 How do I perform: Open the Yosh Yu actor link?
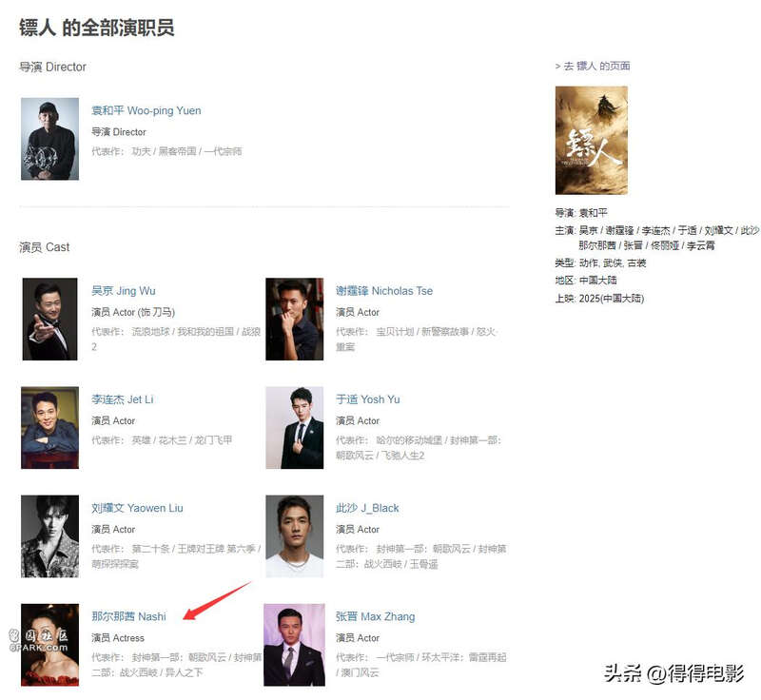[367, 399]
